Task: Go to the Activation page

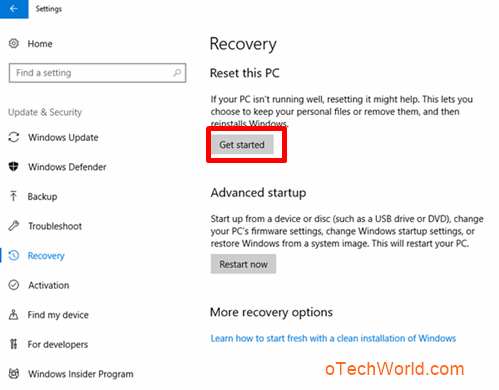Action: click(49, 285)
